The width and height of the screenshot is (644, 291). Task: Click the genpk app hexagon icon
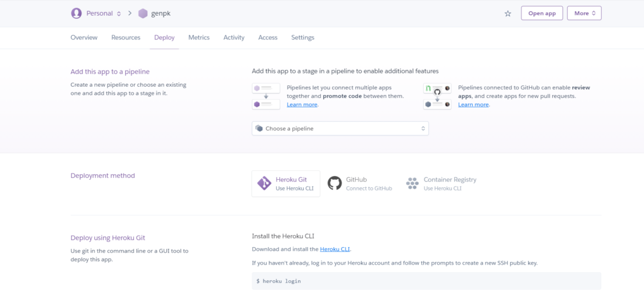[x=143, y=13]
